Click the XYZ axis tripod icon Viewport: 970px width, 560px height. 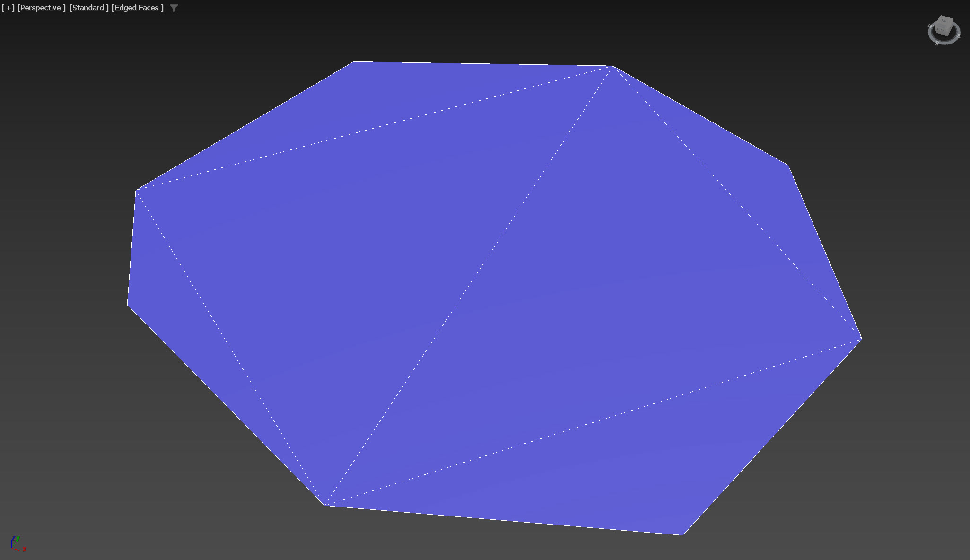point(17,544)
